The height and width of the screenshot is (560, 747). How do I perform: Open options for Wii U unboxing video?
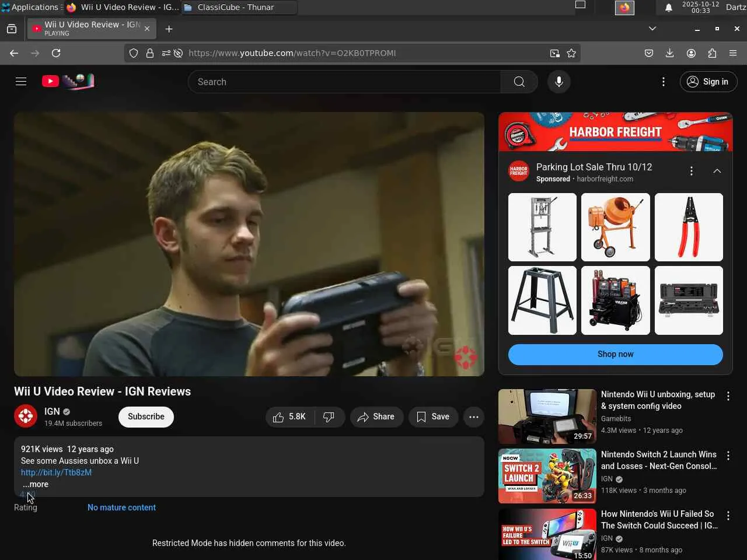pos(728,396)
